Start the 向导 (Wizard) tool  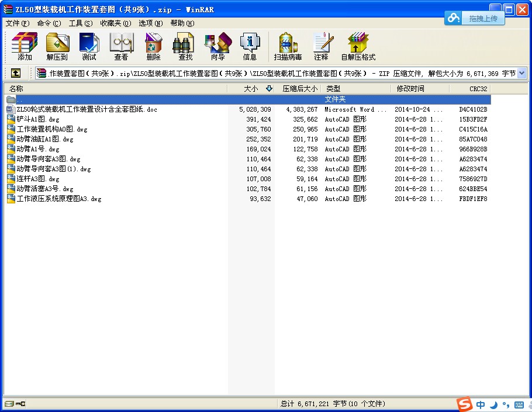pos(217,47)
